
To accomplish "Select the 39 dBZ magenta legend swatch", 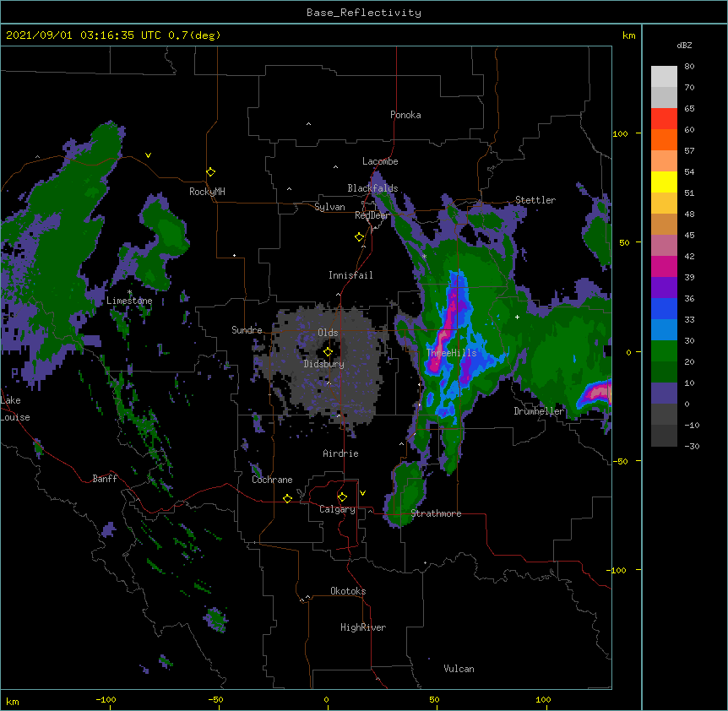I will (x=664, y=266).
